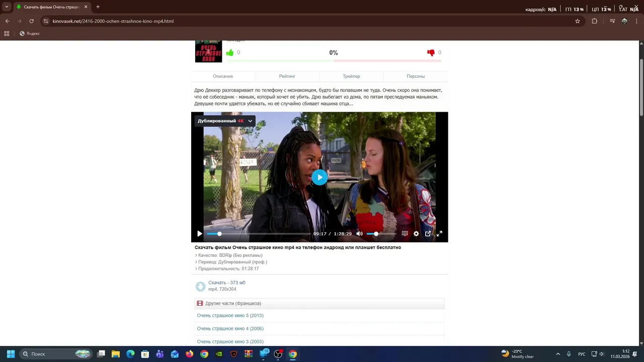
Task: Click the small play icon in player bar
Action: coord(200,234)
